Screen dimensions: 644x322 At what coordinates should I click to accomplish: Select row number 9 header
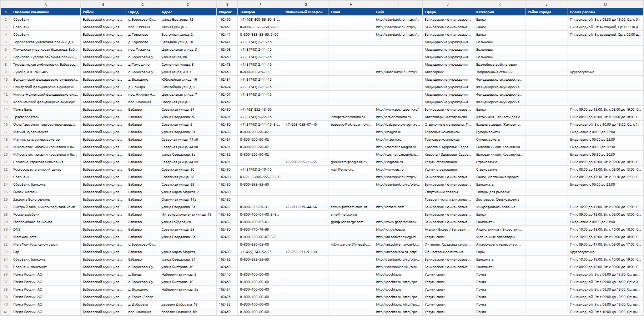(5, 72)
